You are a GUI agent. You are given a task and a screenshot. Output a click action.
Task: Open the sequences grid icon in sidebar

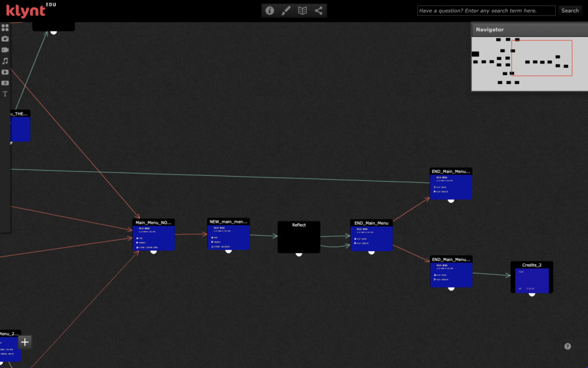pos(5,28)
